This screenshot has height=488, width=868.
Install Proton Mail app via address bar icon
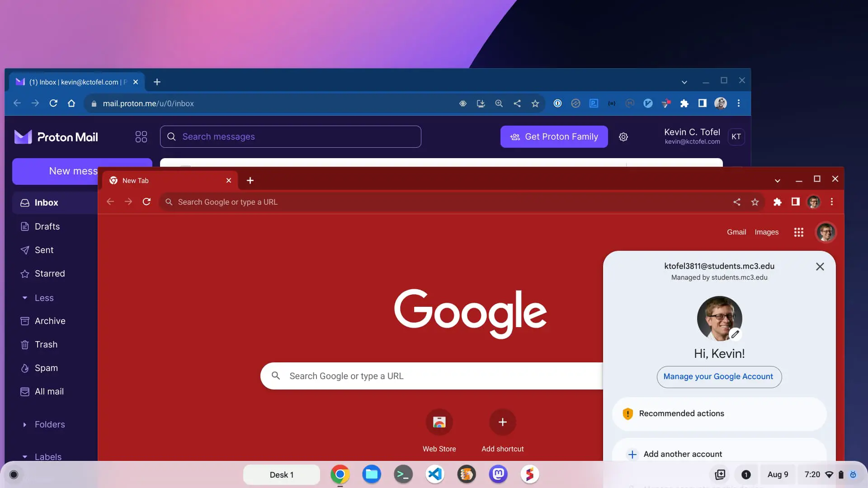(x=481, y=103)
